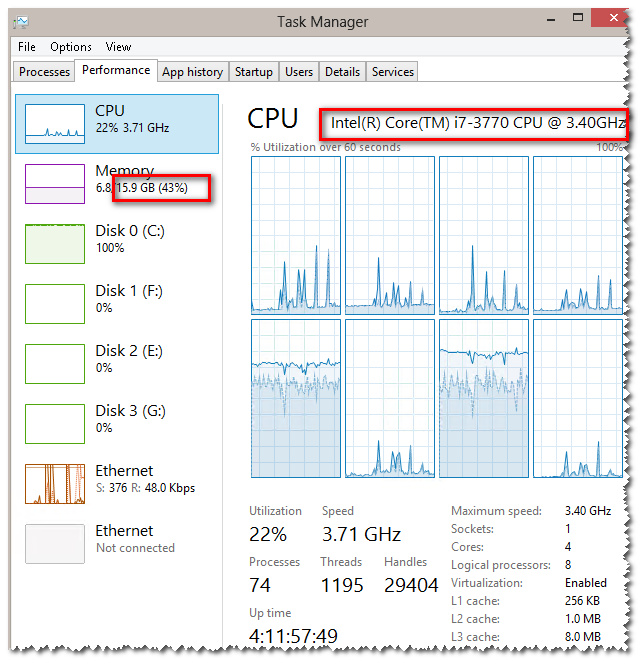The image size is (644, 665).
Task: Select the Memory usage thumbnail
Action: pyautogui.click(x=55, y=184)
